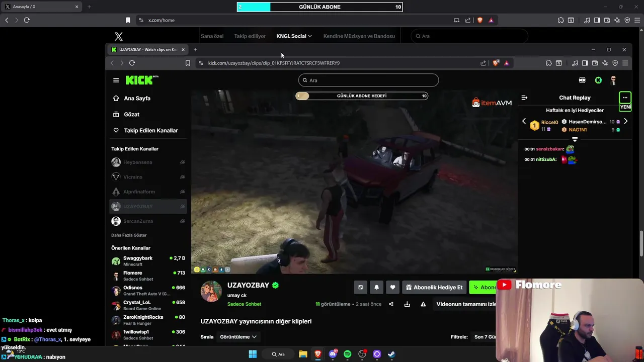Toggle notification bell for UZAYOZBAY

click(x=376, y=288)
